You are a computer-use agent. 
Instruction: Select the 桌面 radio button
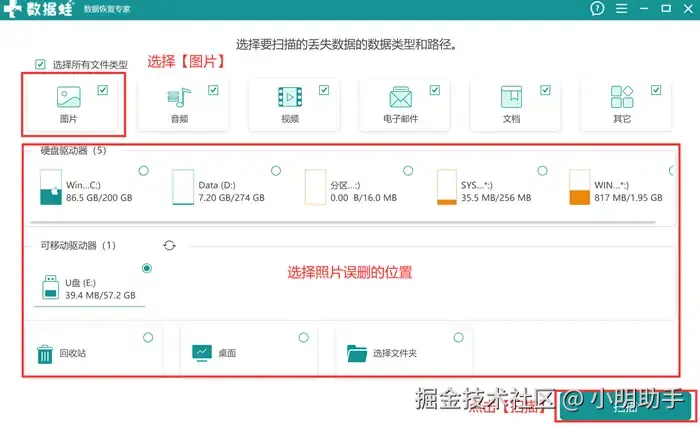tap(304, 337)
